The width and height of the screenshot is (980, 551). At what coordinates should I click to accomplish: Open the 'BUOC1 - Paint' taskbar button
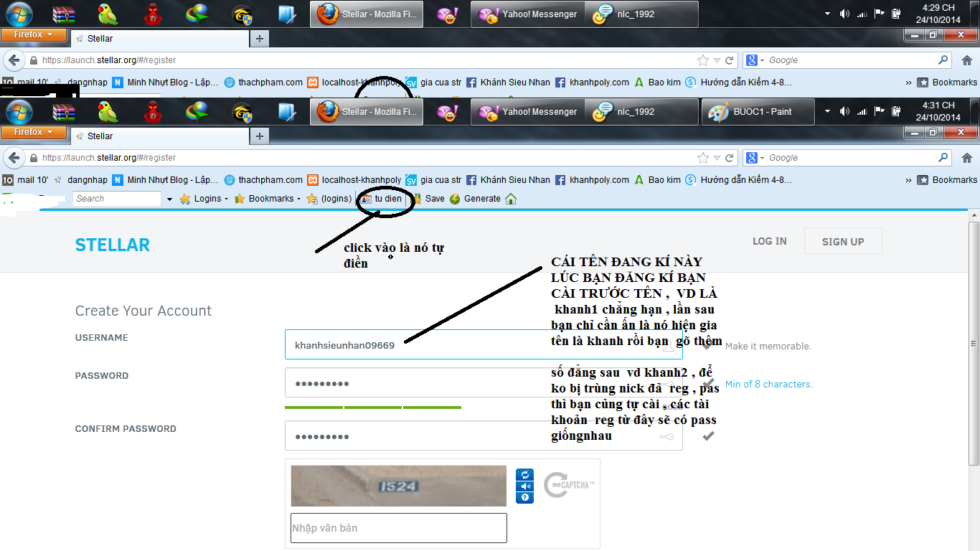[x=760, y=112]
